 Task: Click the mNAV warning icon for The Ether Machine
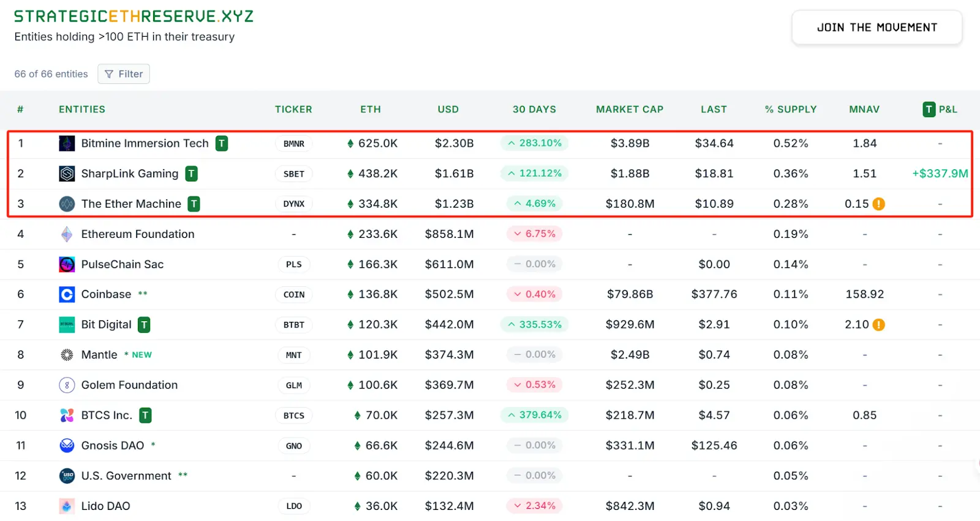pos(879,204)
